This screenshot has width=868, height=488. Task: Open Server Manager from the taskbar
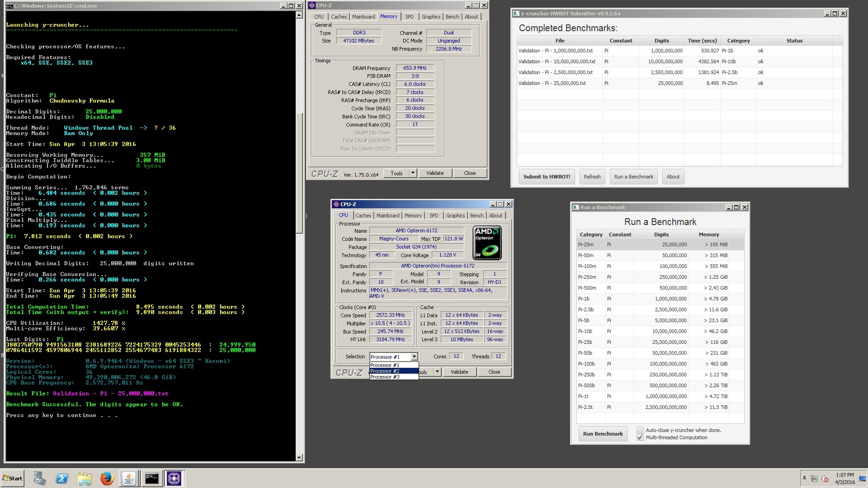(x=40, y=479)
